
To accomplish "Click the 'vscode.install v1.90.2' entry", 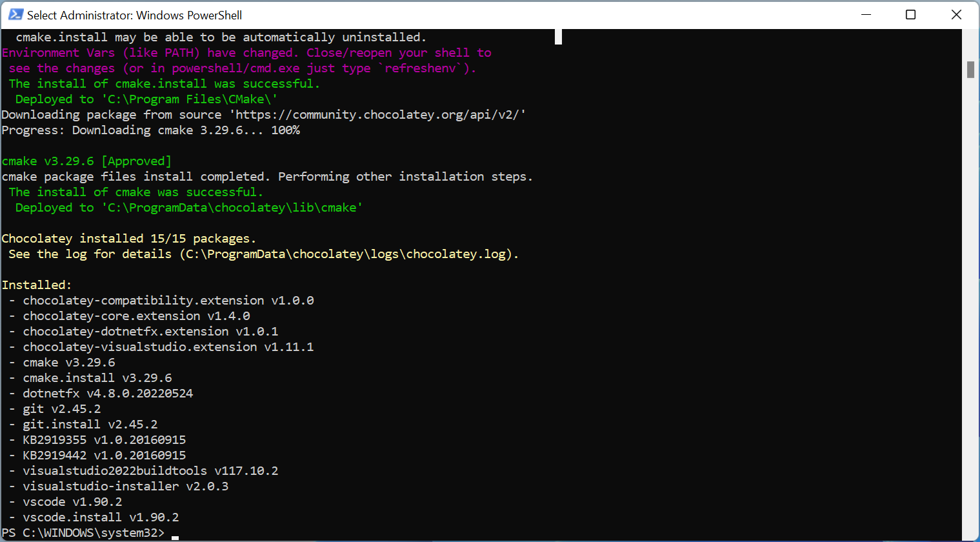I will point(101,517).
